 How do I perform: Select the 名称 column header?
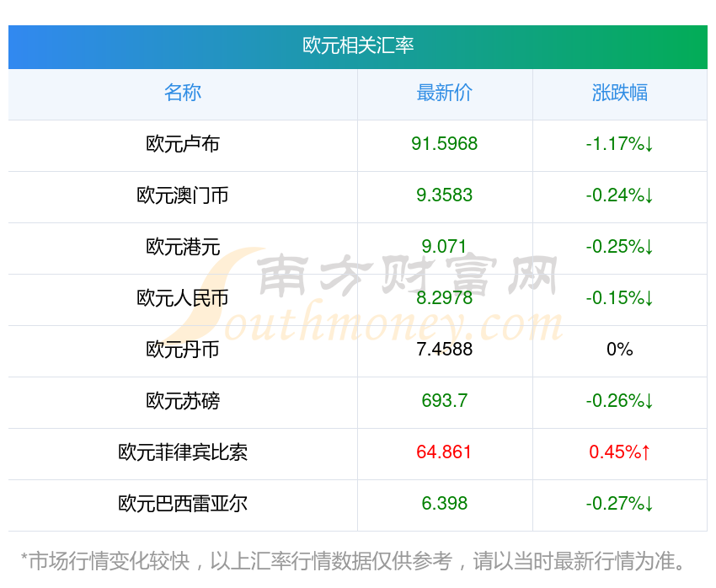coord(183,93)
